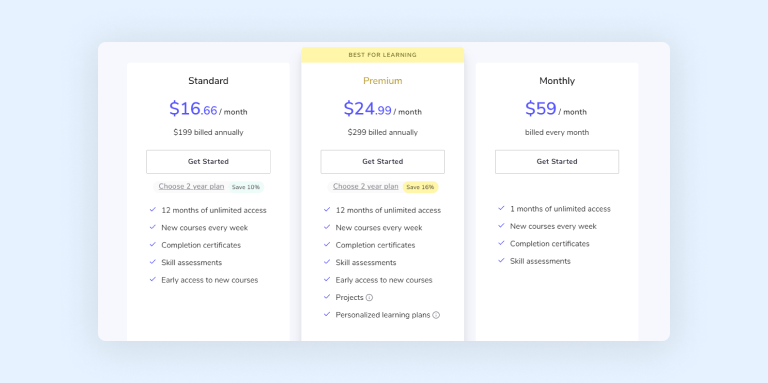Click the 'Save 10%' badge on Standard
This screenshot has height=383, width=768.
(246, 187)
